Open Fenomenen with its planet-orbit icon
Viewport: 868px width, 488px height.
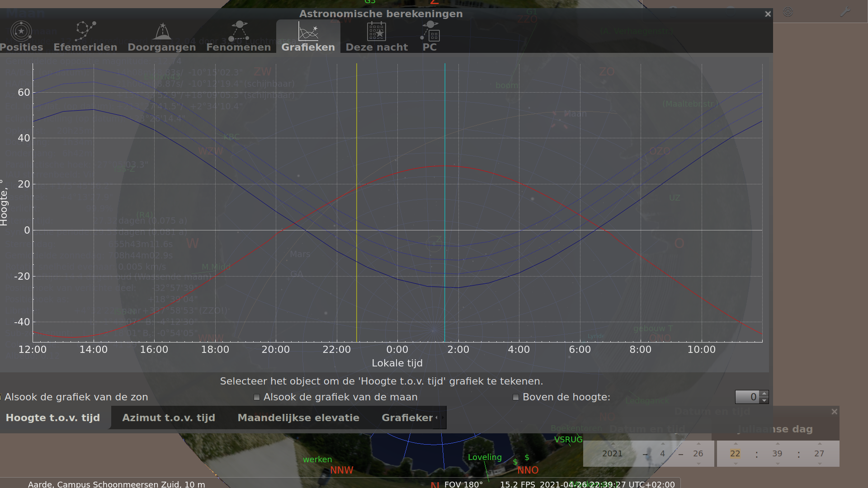(x=239, y=31)
